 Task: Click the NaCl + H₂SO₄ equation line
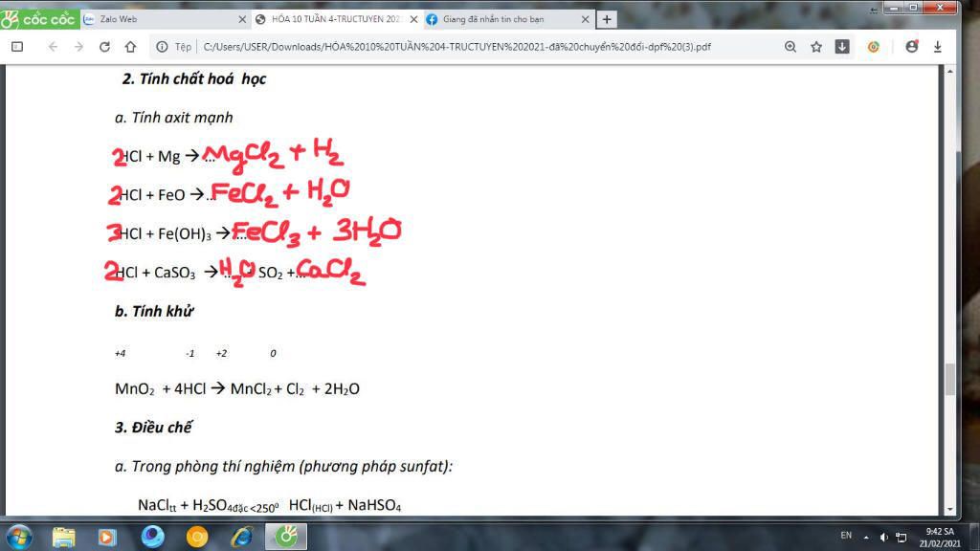click(x=269, y=505)
